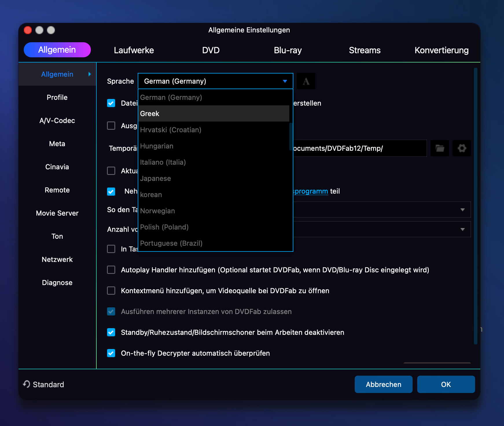Open the 'So den Ta' dropdown arrow
Viewport: 504px width, 426px height.
click(463, 210)
